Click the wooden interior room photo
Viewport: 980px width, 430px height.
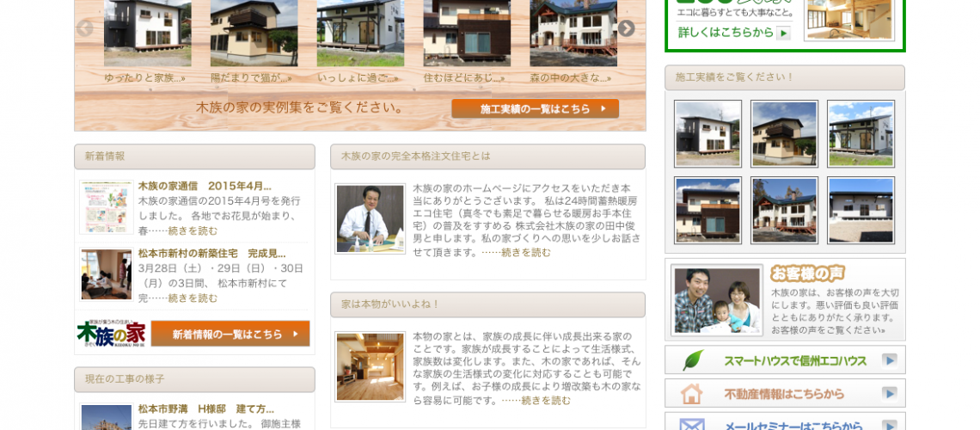370,367
